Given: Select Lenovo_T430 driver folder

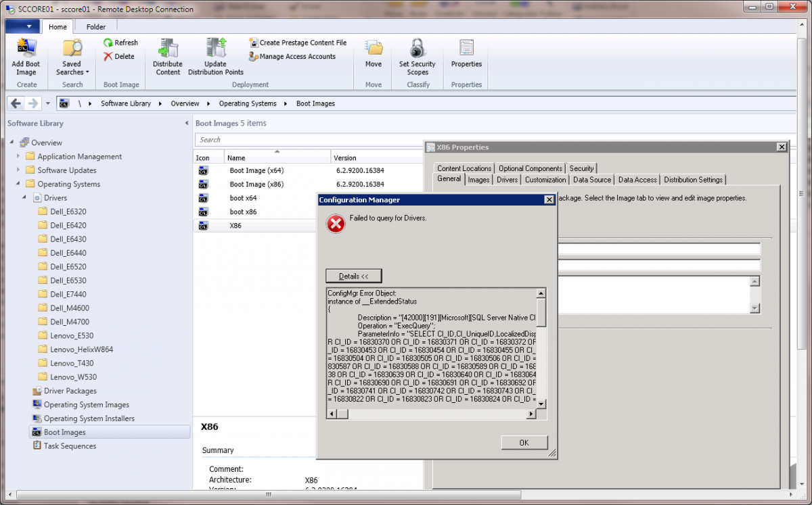Looking at the screenshot, I should point(66,363).
